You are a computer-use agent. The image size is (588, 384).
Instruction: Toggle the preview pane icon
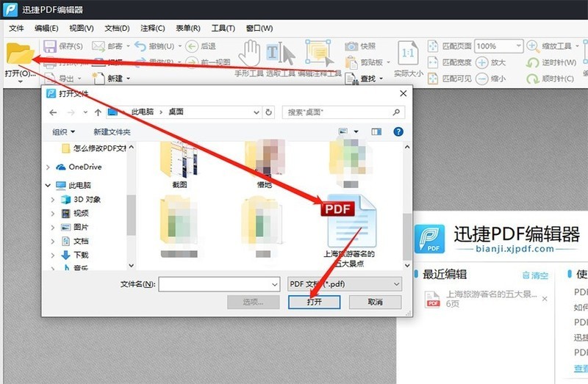pyautogui.click(x=376, y=131)
